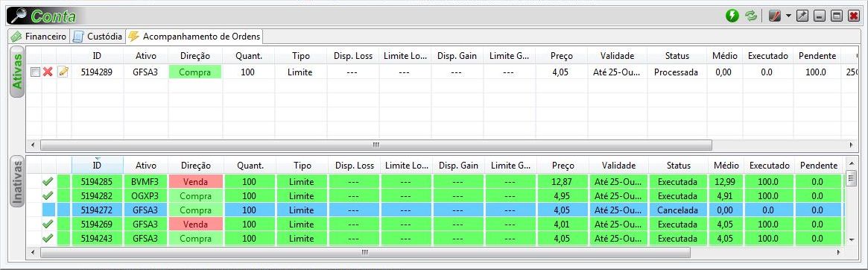Open dropdown arrow next to chart icon

click(x=788, y=16)
